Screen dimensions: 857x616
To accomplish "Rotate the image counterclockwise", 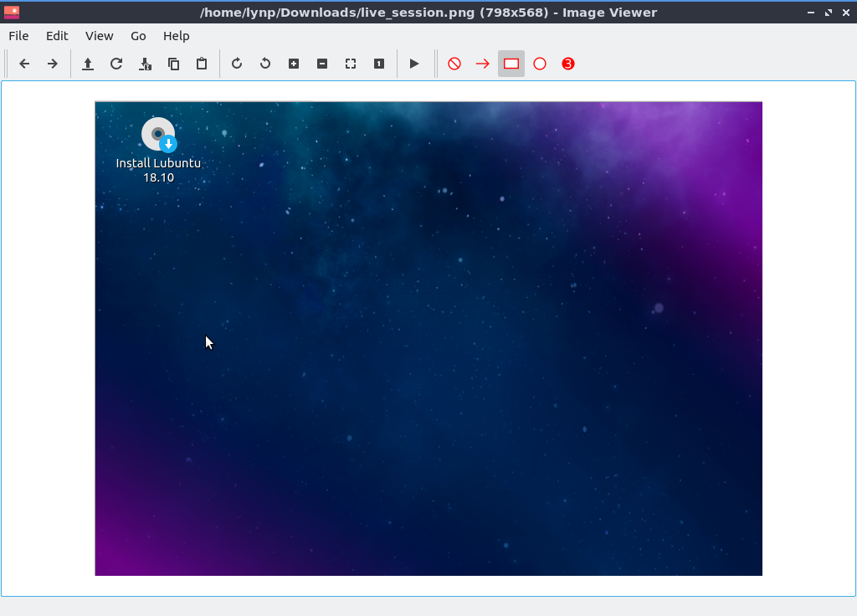I will point(265,64).
